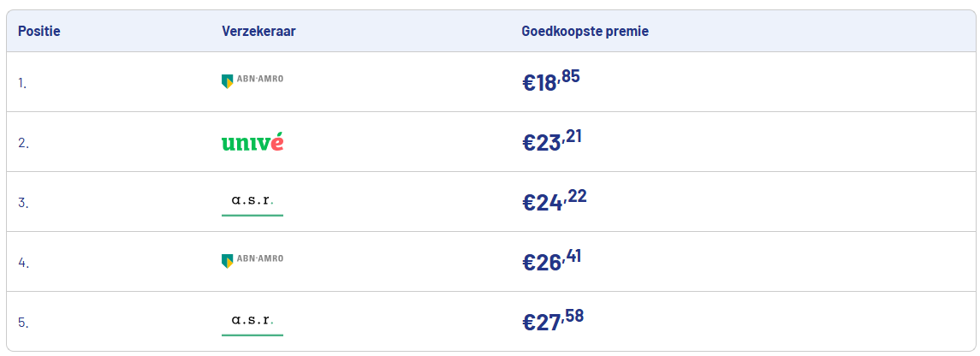Click the a.s.r. logo at position 3
980x356 pixels.
252,201
